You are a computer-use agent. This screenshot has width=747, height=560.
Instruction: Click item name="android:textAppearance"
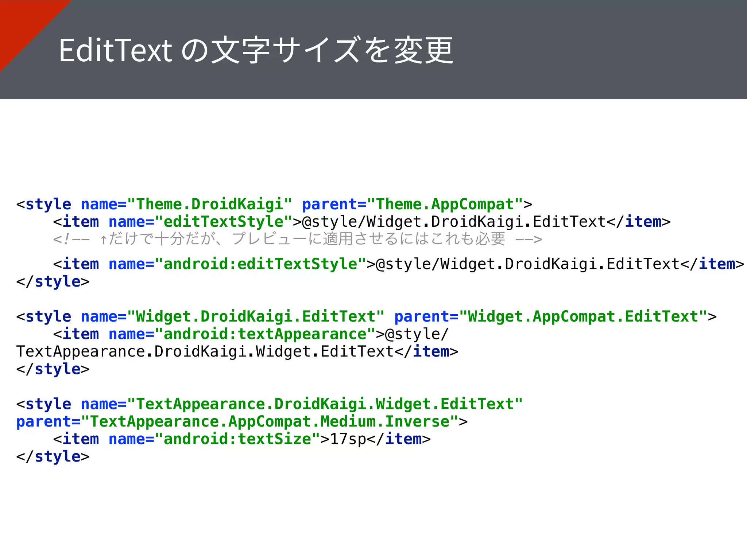251,334
